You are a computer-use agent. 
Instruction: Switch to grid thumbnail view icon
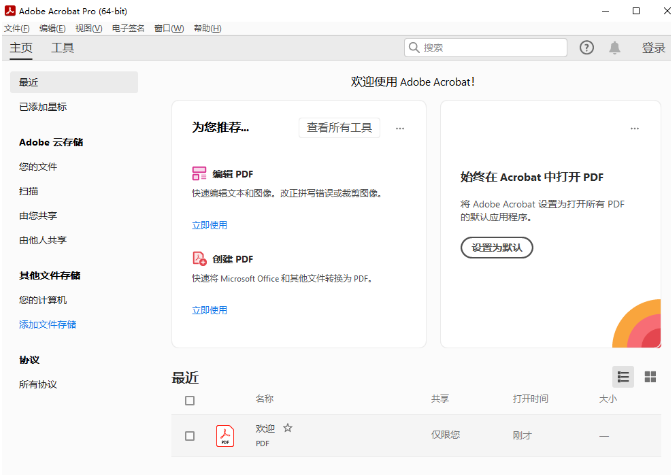(650, 377)
